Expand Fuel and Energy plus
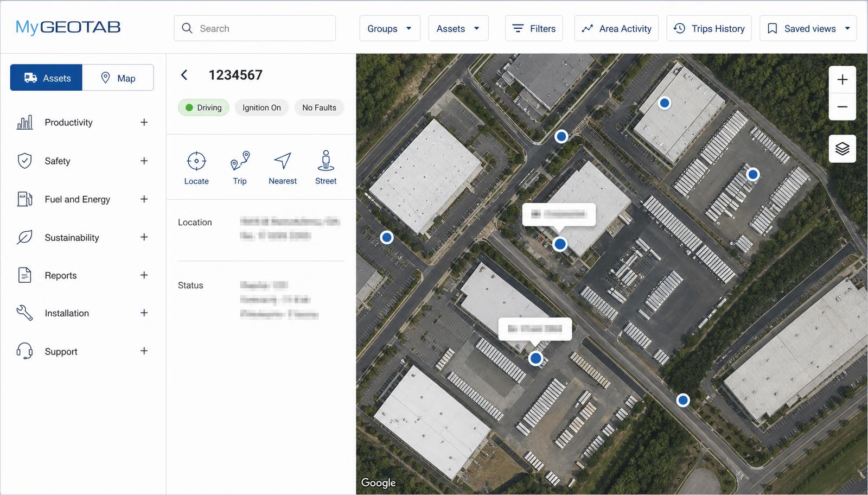 click(144, 199)
